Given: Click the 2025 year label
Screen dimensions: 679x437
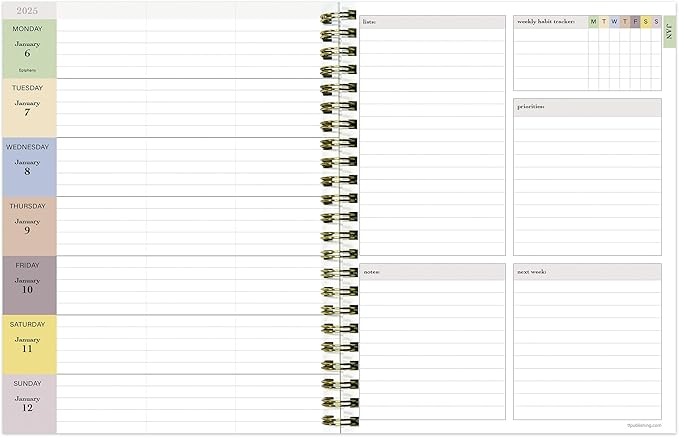Looking at the screenshot, I should click(28, 10).
